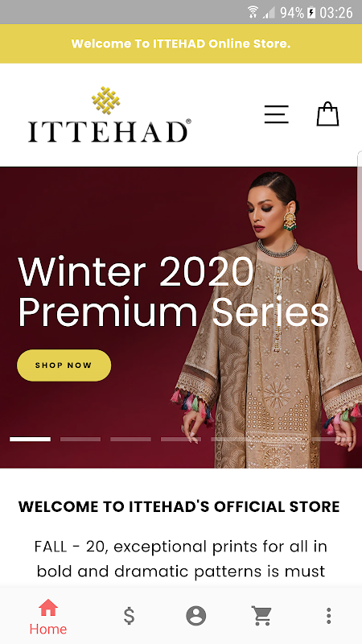The height and width of the screenshot is (644, 362).
Task: Select the first carousel slide indicator
Action: 31,439
